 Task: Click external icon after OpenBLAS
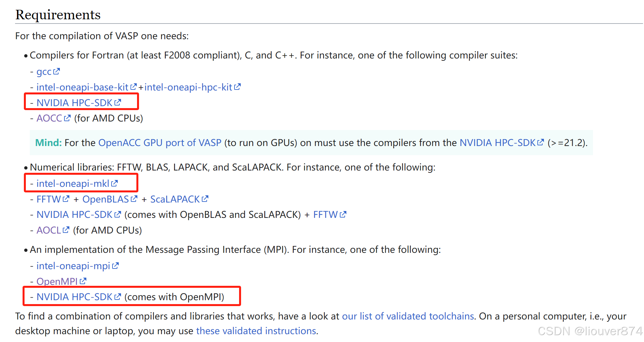(134, 199)
